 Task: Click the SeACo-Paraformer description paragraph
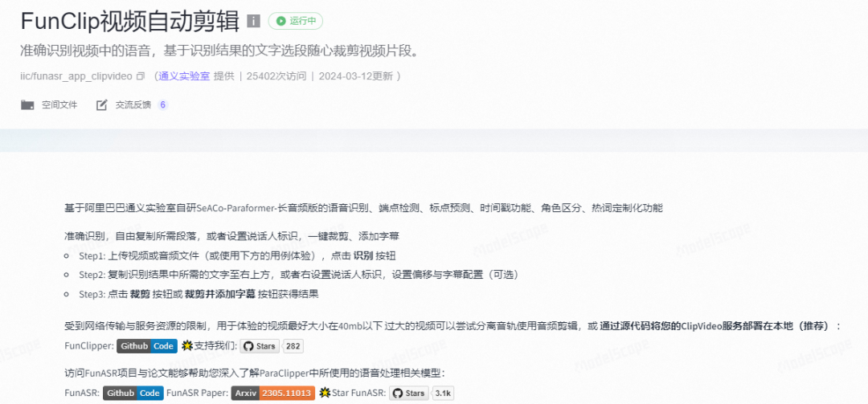(363, 208)
